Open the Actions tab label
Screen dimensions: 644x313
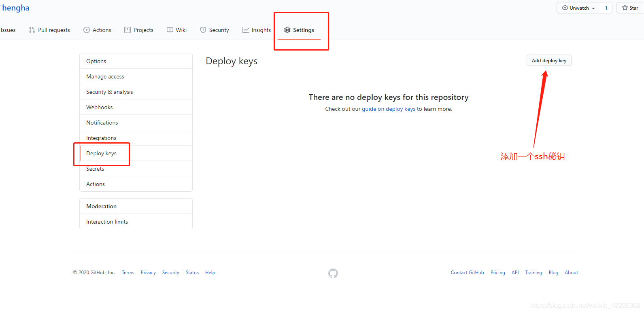coord(102,30)
